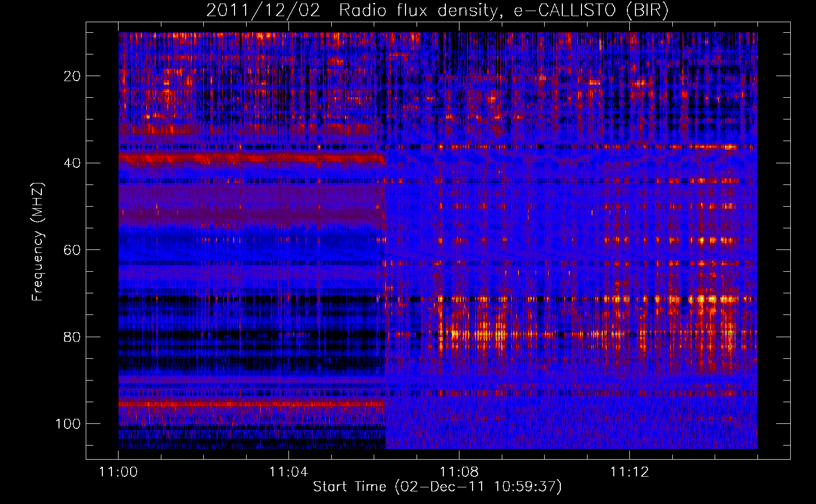Click the 60 MHz frequency tick label

pyautogui.click(x=73, y=250)
